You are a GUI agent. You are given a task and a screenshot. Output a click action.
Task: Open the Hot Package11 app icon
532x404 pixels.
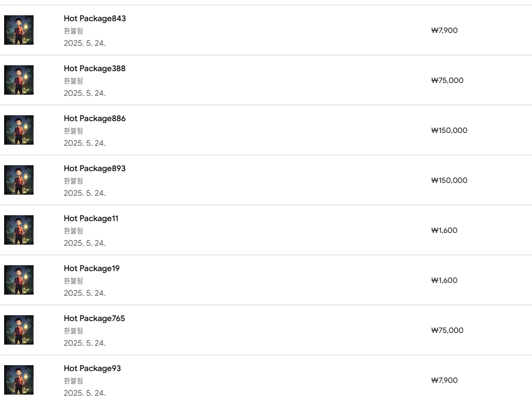coord(19,230)
